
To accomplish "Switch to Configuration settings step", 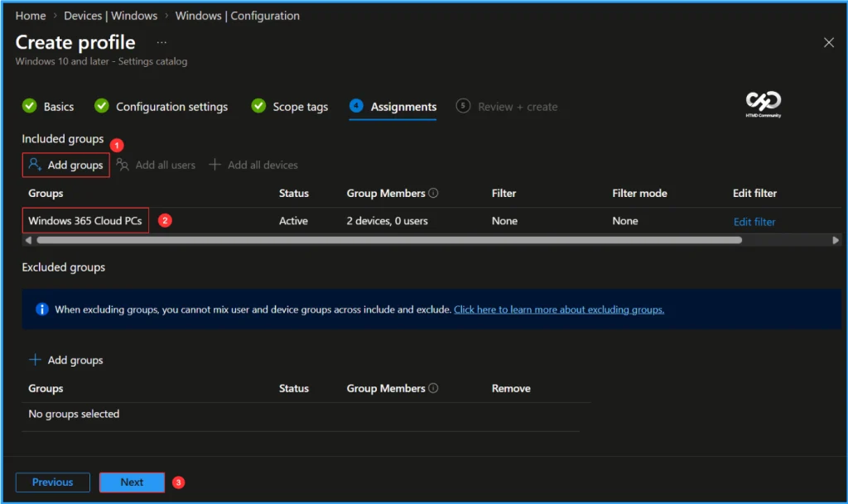I will click(171, 107).
